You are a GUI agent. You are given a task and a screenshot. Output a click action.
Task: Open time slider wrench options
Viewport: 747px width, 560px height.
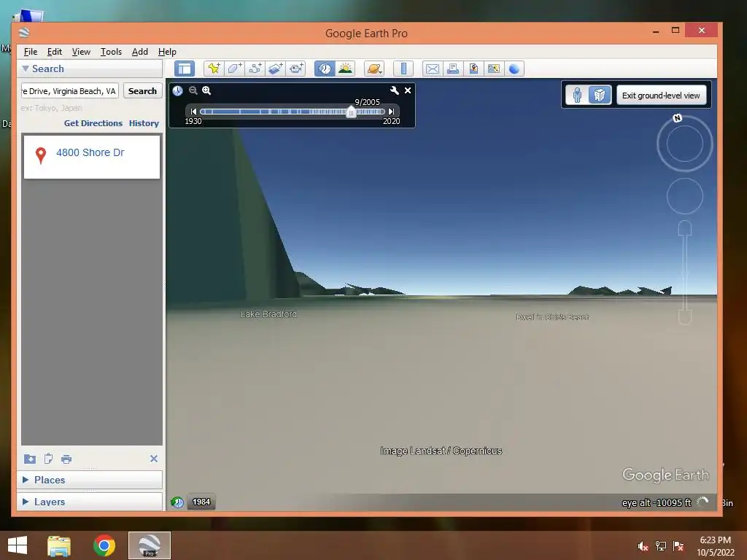pyautogui.click(x=395, y=90)
